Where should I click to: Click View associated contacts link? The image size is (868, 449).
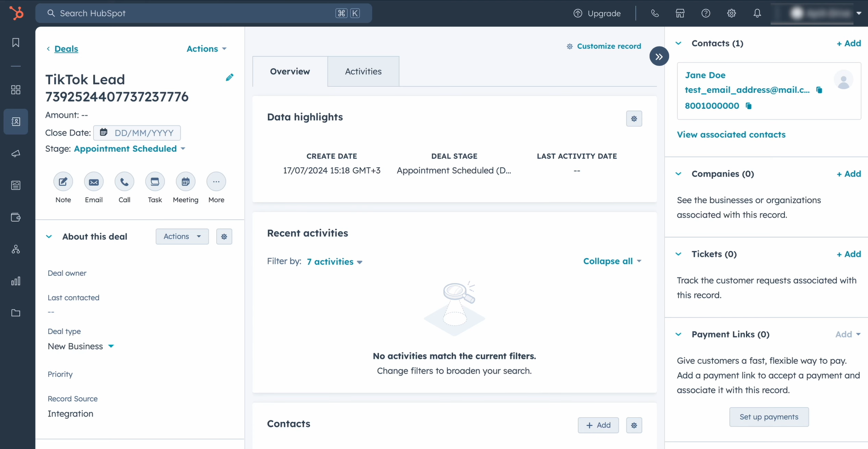point(731,135)
